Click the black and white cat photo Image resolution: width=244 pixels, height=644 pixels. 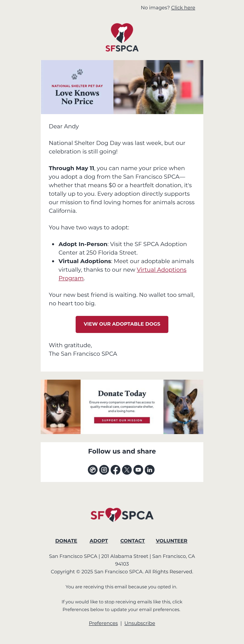[61, 407]
